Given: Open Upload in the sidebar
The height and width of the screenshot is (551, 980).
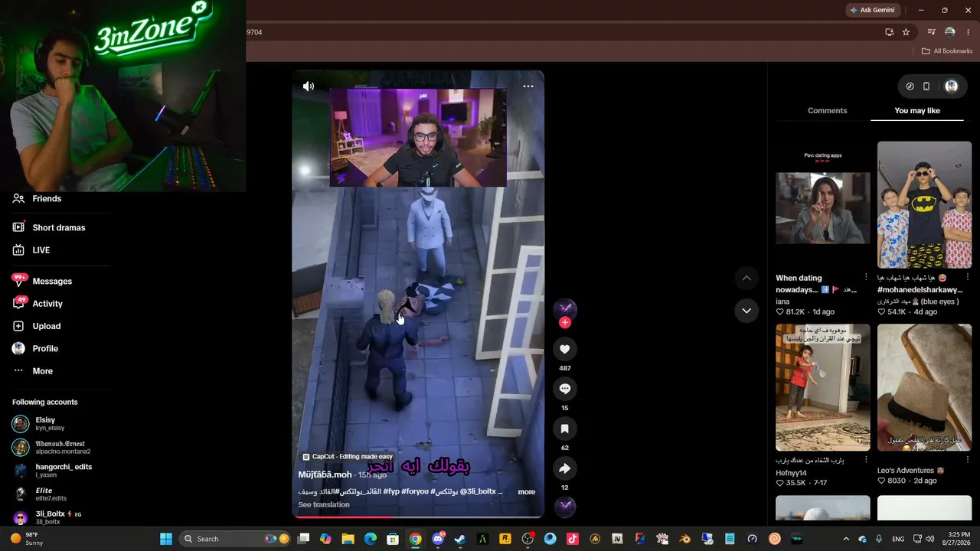Looking at the screenshot, I should (36, 326).
